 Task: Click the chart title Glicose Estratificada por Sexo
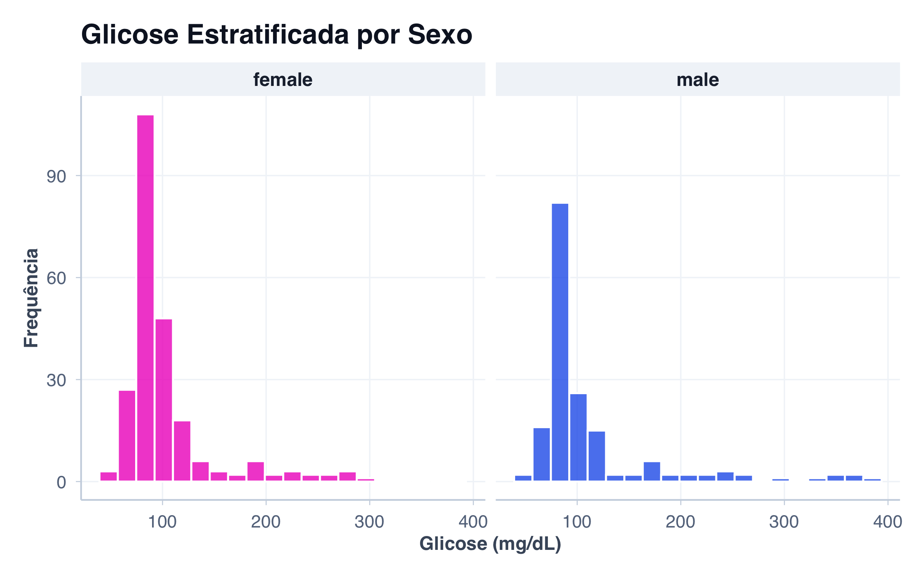pyautogui.click(x=276, y=35)
